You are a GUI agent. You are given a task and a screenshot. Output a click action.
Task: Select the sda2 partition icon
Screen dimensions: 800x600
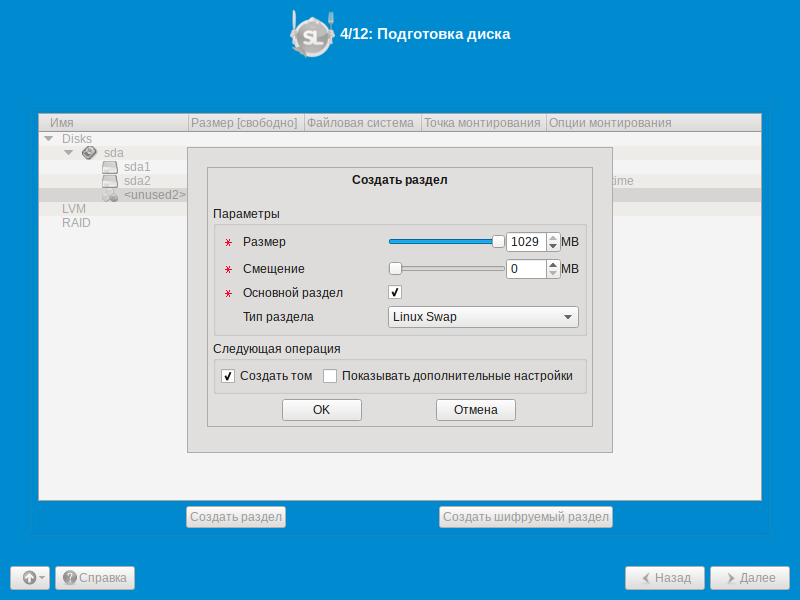110,181
